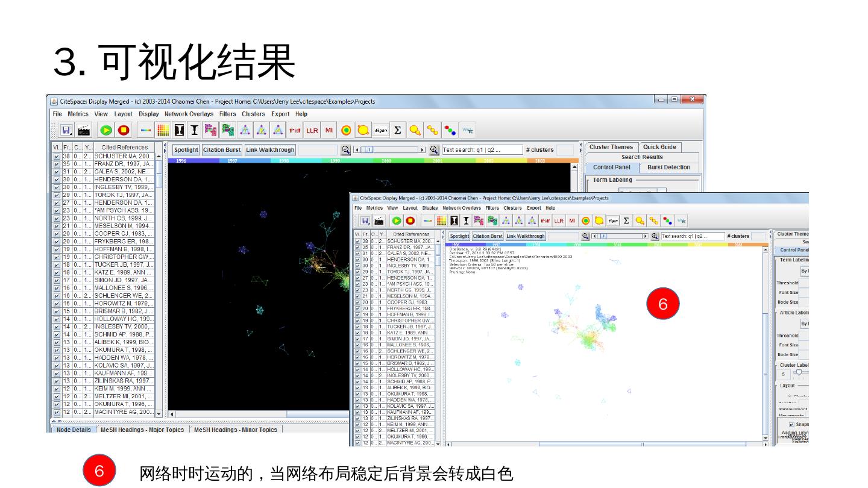Click the concentric circles icon in the back window
The image size is (868, 488).
point(346,130)
